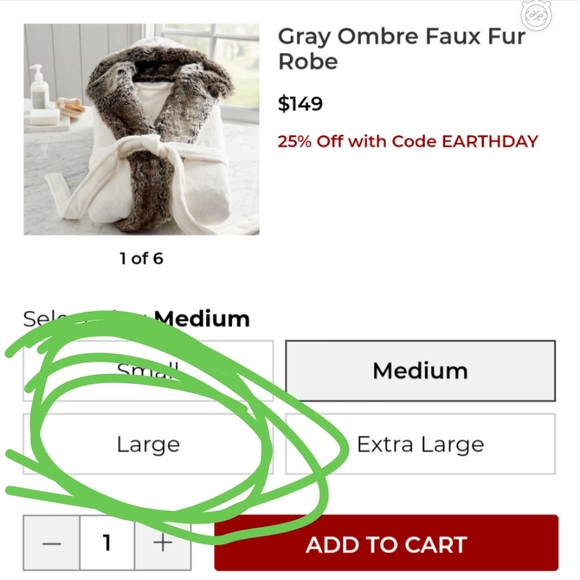Click the bold Medium selected-size label
This screenshot has height=580, width=580.
[202, 318]
